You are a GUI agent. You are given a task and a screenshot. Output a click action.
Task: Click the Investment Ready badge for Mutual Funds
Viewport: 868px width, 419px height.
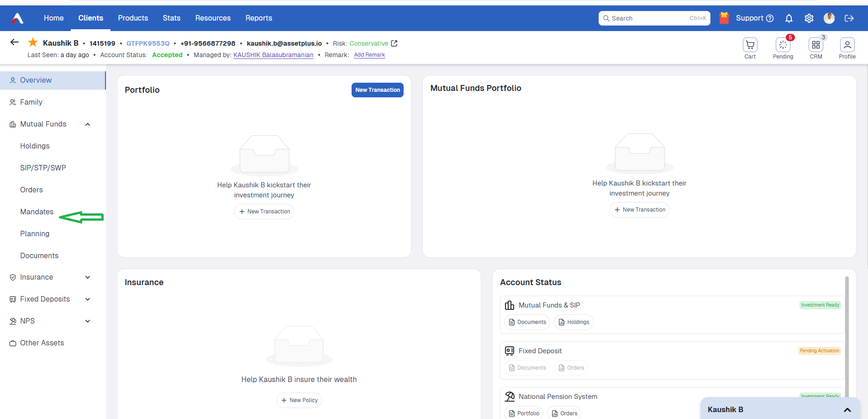(820, 305)
